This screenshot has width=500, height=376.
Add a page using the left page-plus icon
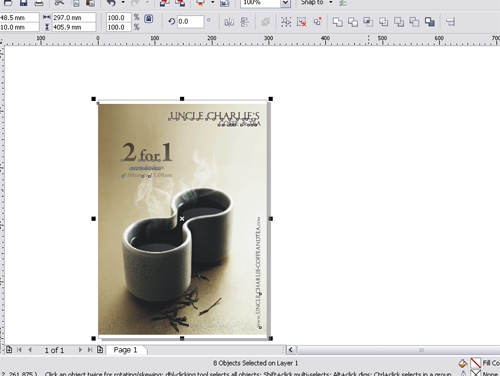pos(9,350)
